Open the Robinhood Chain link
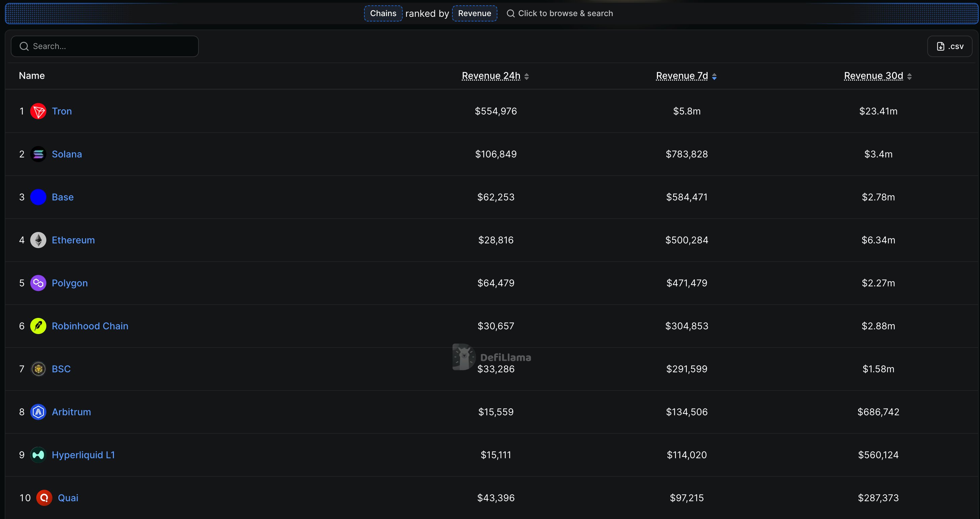This screenshot has width=980, height=519. coord(90,326)
